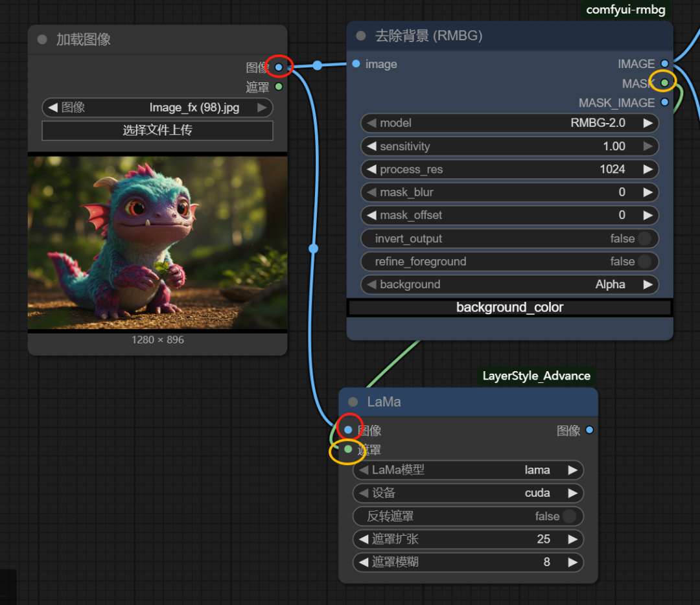Open the model RMBG-2.0 combo box
The width and height of the screenshot is (700, 605).
pyautogui.click(x=509, y=123)
